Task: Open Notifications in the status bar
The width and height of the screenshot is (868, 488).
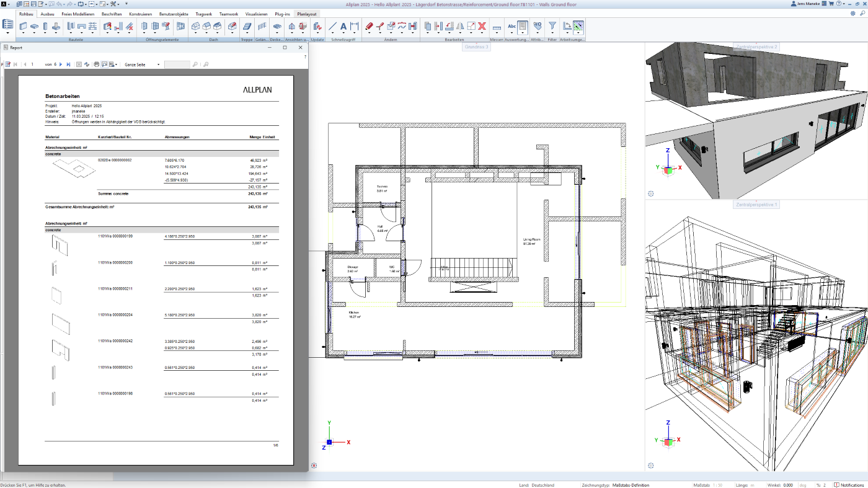Action: point(848,485)
